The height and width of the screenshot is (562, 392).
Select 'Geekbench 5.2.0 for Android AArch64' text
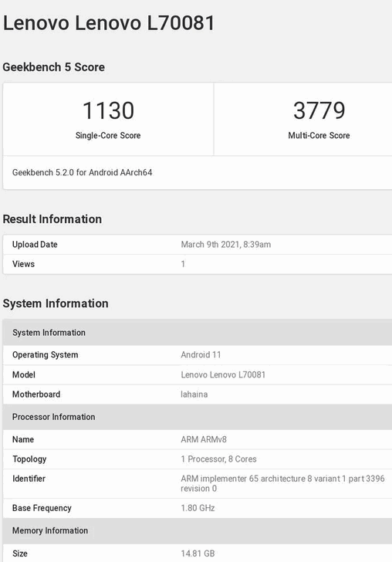tap(82, 172)
